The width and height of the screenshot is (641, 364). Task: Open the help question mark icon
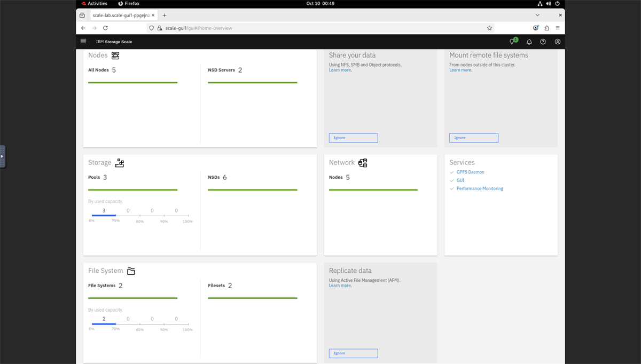pos(543,42)
